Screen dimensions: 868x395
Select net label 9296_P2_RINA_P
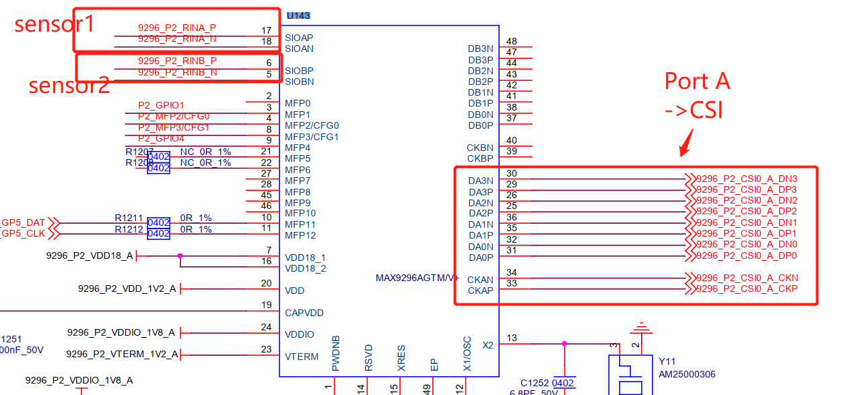pyautogui.click(x=177, y=28)
